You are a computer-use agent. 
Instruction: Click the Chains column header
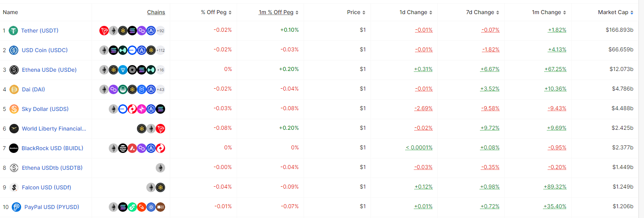tap(156, 12)
